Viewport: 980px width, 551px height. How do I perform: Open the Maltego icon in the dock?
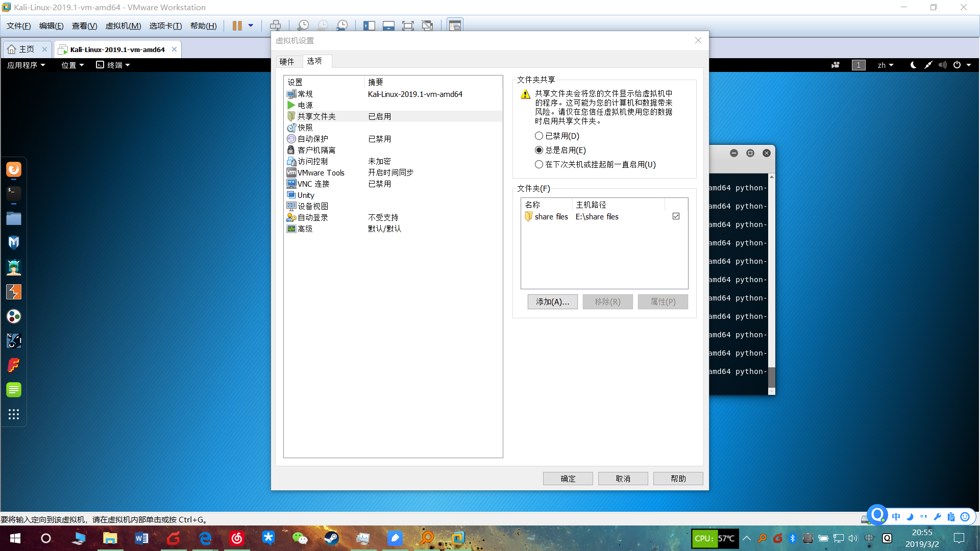[14, 316]
